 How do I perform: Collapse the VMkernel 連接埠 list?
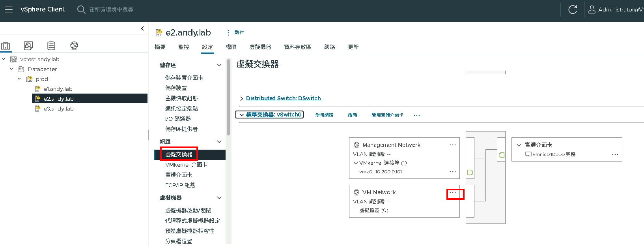356,163
